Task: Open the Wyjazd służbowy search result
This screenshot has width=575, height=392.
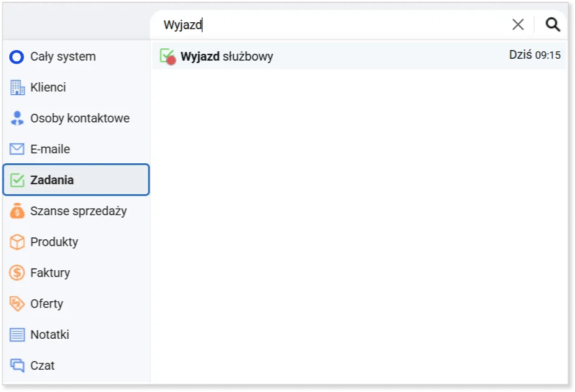Action: point(227,57)
